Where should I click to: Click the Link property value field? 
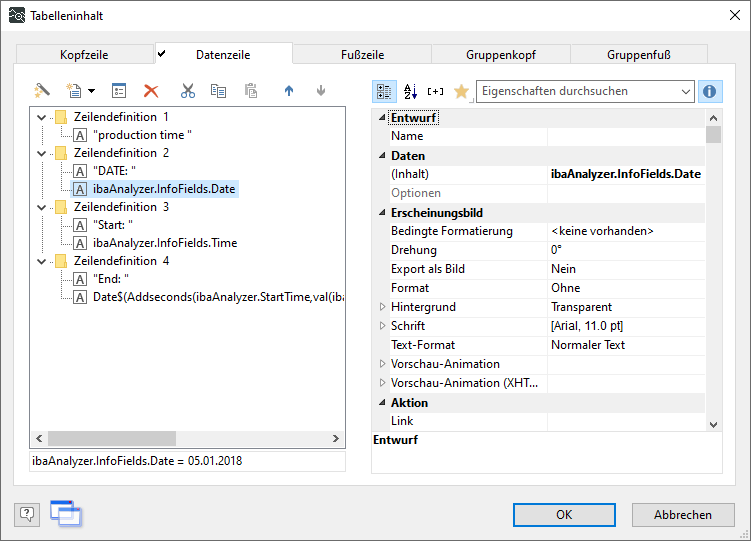coord(626,421)
